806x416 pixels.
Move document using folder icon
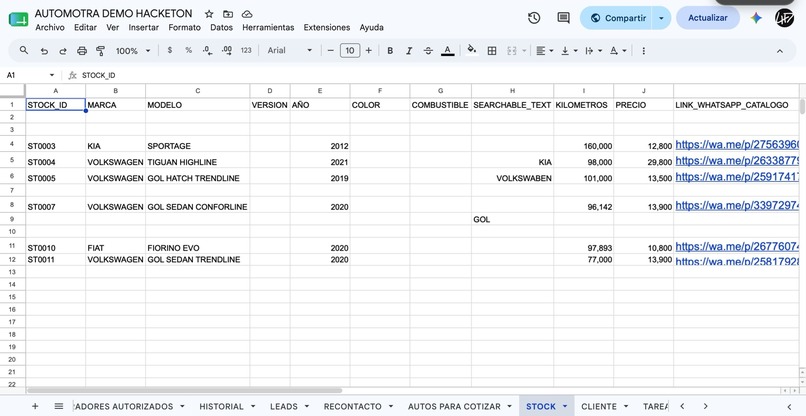(228, 14)
